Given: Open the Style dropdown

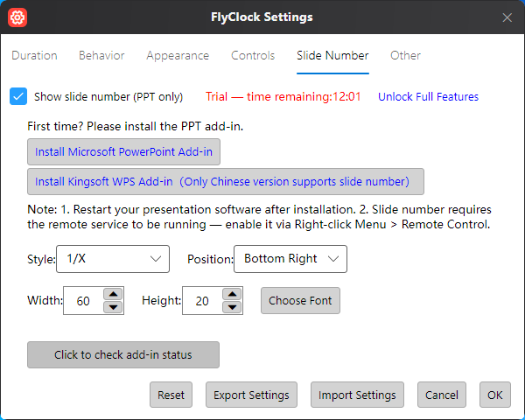Looking at the screenshot, I should click(x=113, y=259).
